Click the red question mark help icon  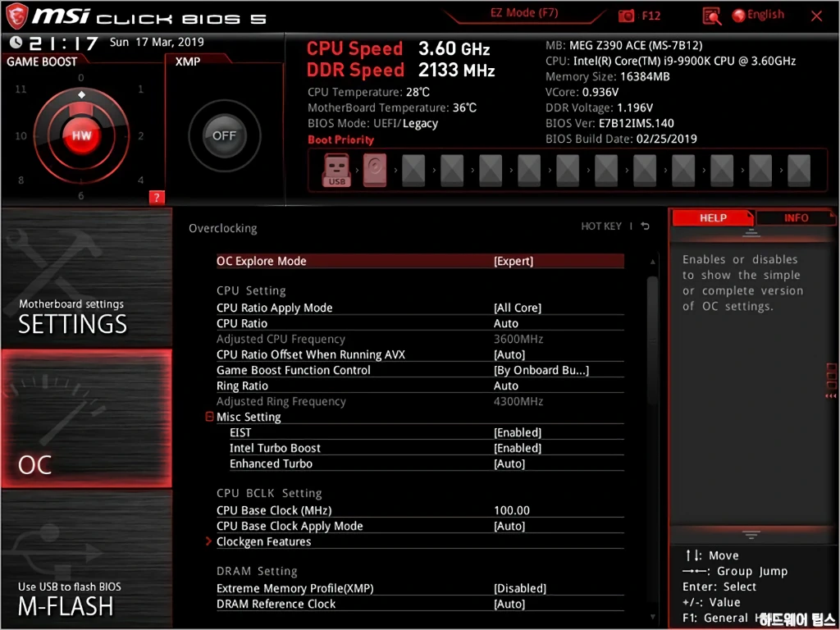tap(157, 198)
